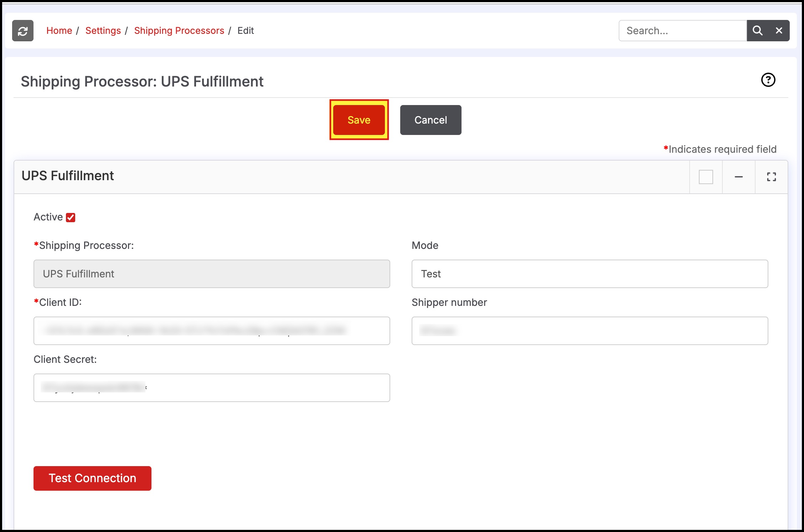804x532 pixels.
Task: Click the search magnifier icon
Action: click(x=757, y=31)
